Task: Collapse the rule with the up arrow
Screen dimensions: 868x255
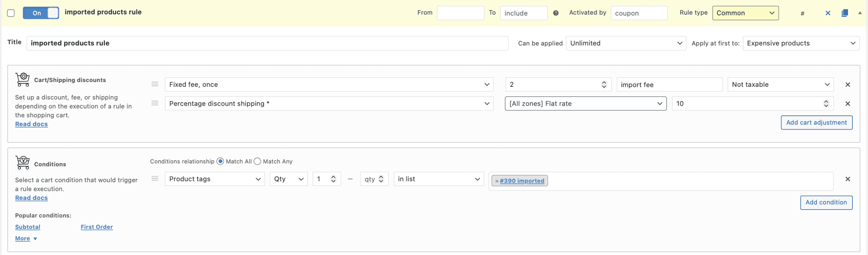Action: pyautogui.click(x=860, y=13)
